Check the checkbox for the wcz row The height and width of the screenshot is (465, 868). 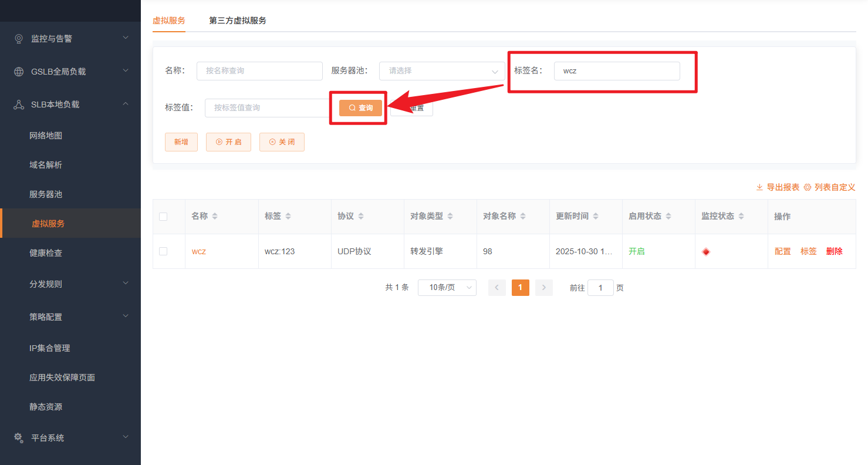point(163,251)
